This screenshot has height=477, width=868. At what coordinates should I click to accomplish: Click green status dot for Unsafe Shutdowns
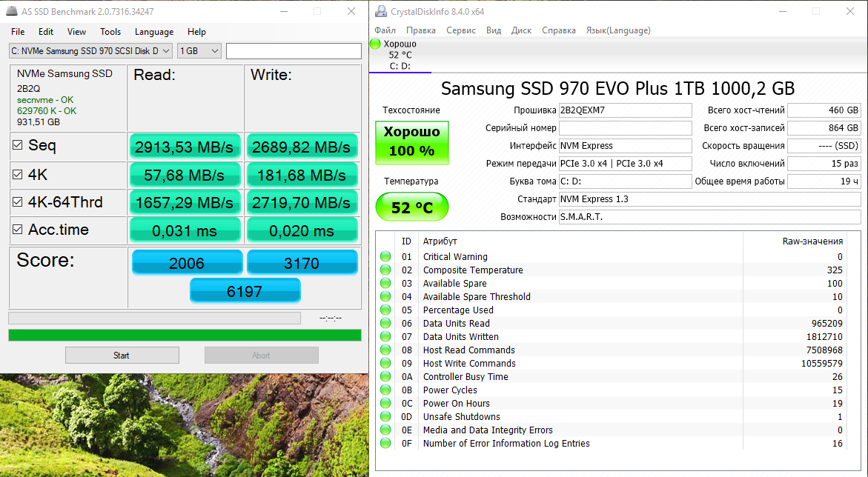[x=385, y=416]
